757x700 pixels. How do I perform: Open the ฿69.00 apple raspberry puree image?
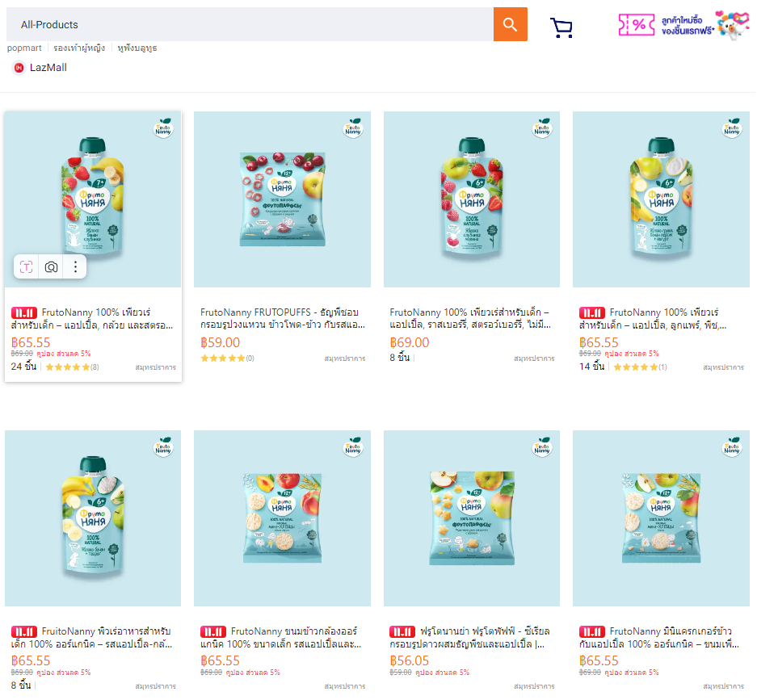tap(472, 199)
